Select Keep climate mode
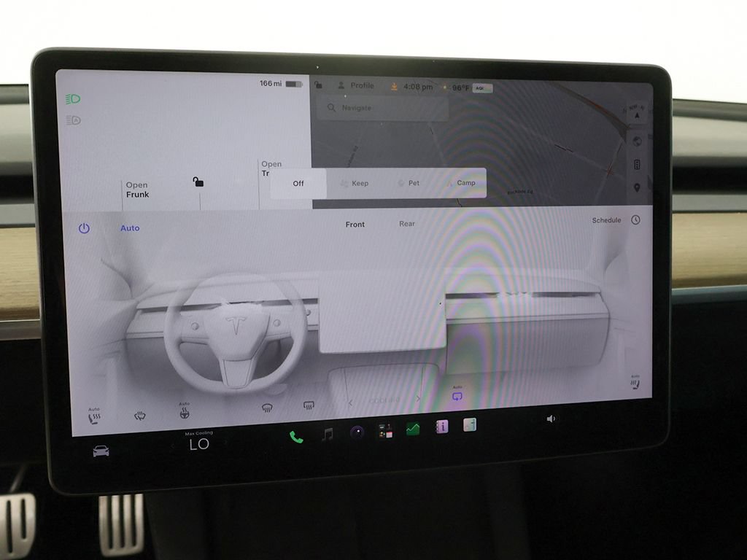 (355, 183)
